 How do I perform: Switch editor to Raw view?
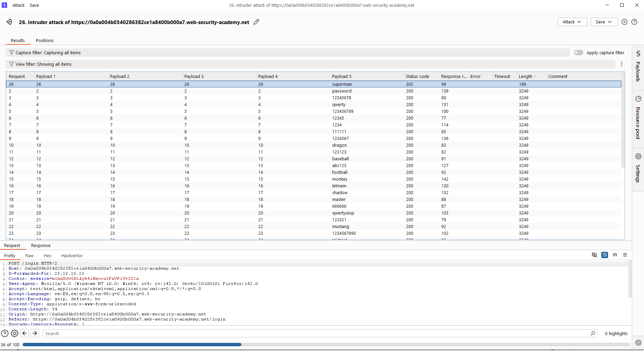coord(29,255)
